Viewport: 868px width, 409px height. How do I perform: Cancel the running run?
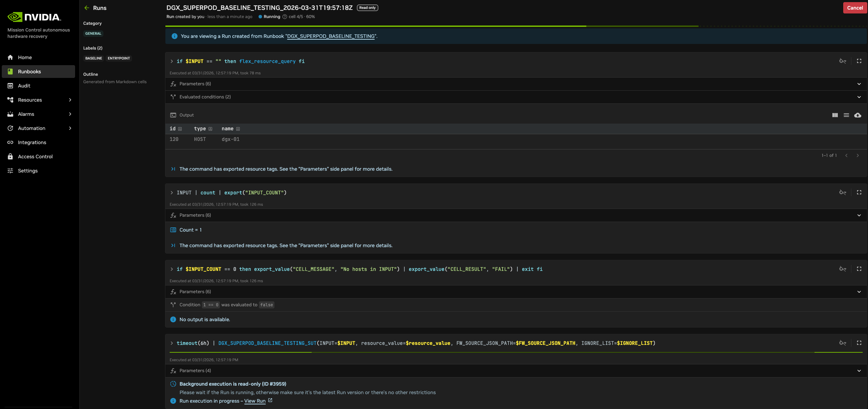[855, 8]
